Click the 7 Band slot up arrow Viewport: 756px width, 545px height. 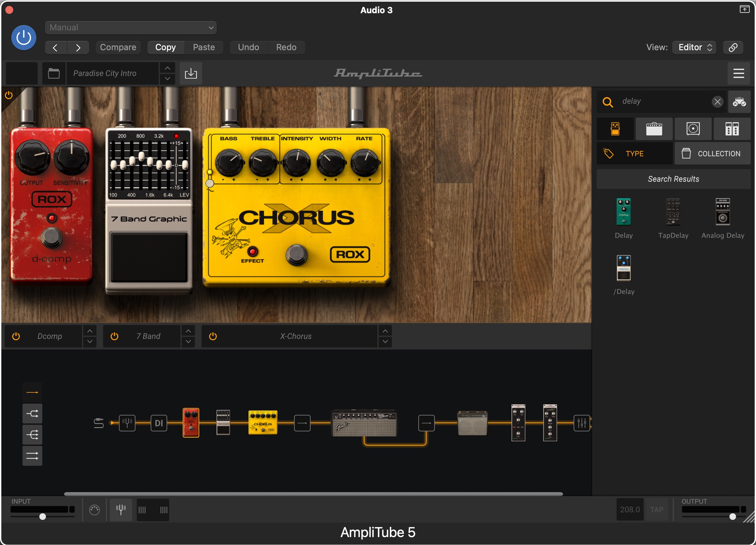tap(188, 331)
